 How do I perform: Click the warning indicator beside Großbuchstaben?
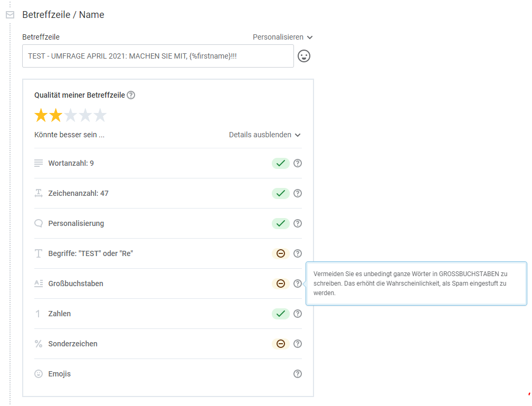coord(281,284)
